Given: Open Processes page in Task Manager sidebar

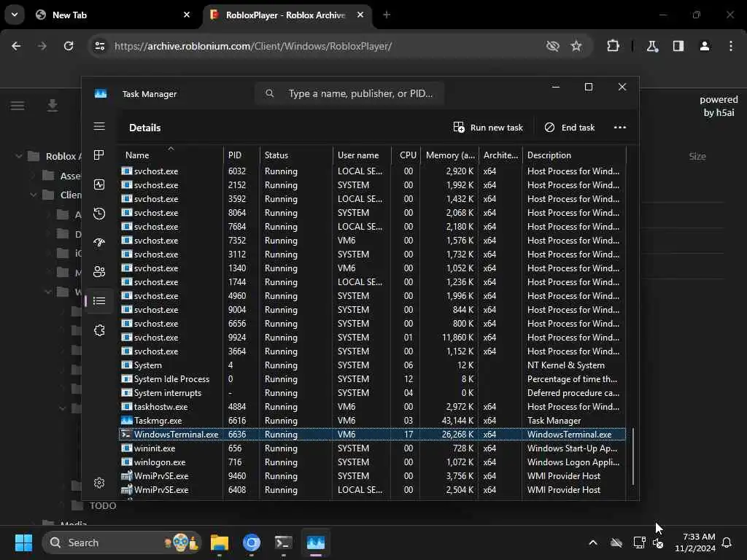Looking at the screenshot, I should [x=99, y=155].
